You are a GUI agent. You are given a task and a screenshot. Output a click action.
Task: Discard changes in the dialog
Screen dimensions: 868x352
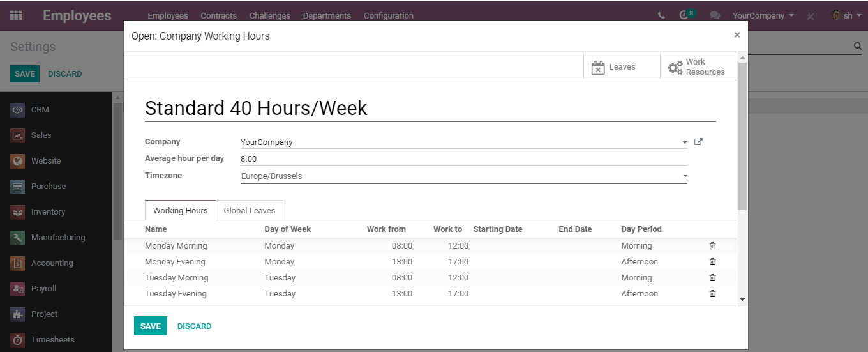click(194, 326)
